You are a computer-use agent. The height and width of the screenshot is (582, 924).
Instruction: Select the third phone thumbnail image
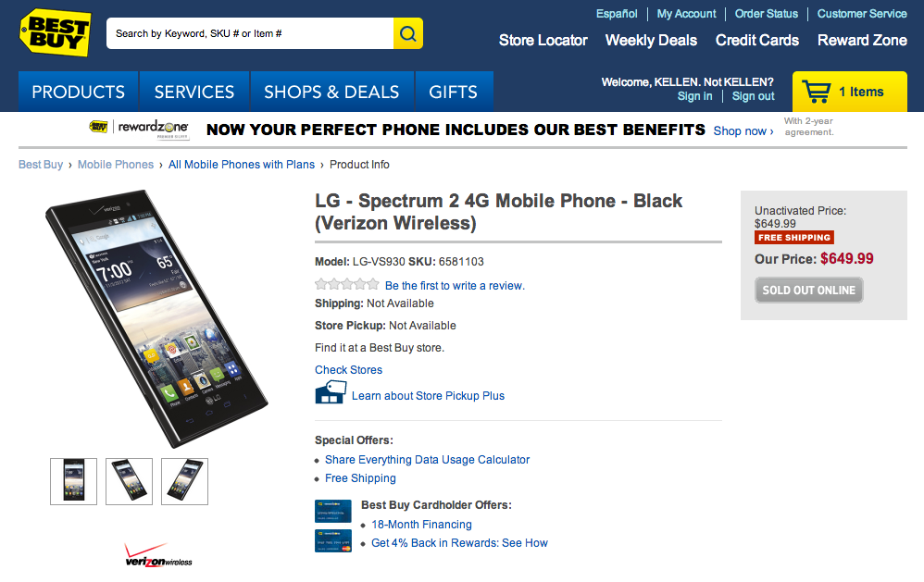184,481
